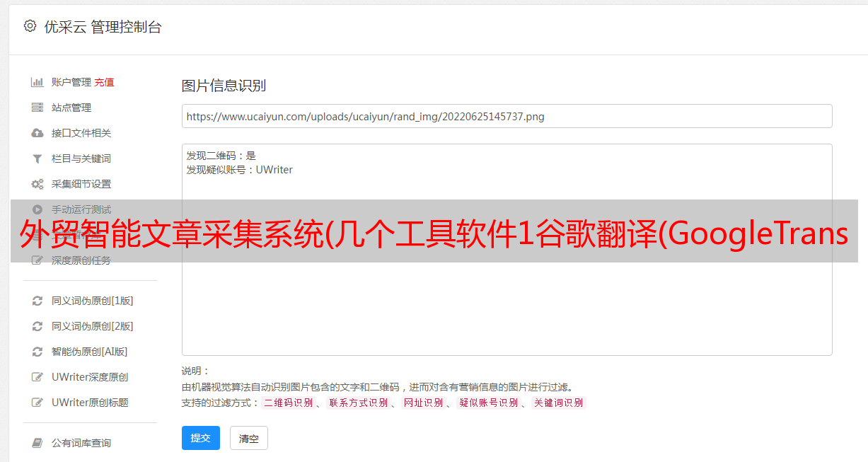The image size is (868, 462).
Task: Open 栏目与关键词 via its filter icon
Action: [37, 158]
